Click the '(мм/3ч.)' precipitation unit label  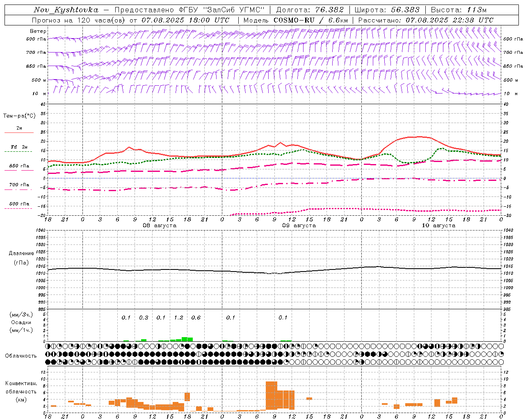coord(21,315)
